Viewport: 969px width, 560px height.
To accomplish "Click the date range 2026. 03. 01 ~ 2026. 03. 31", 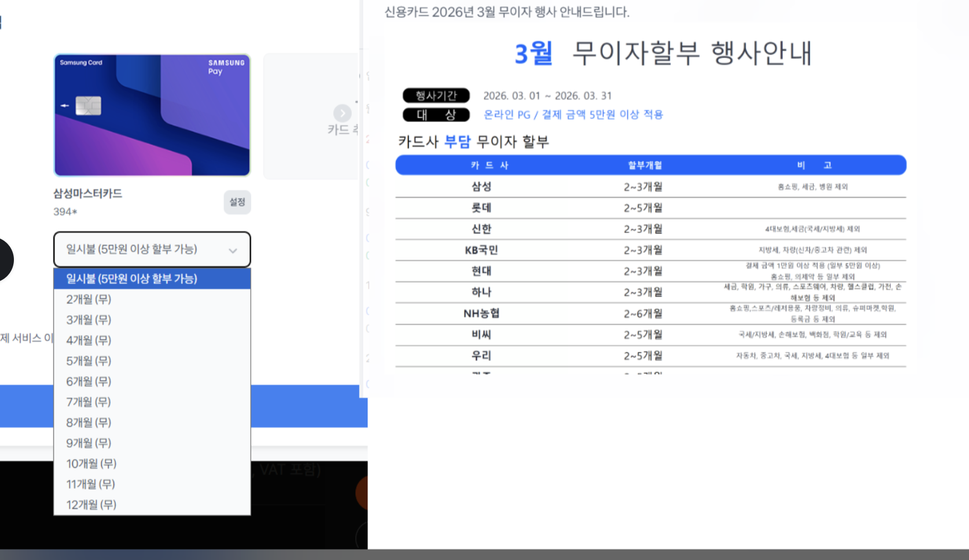I will click(x=548, y=96).
